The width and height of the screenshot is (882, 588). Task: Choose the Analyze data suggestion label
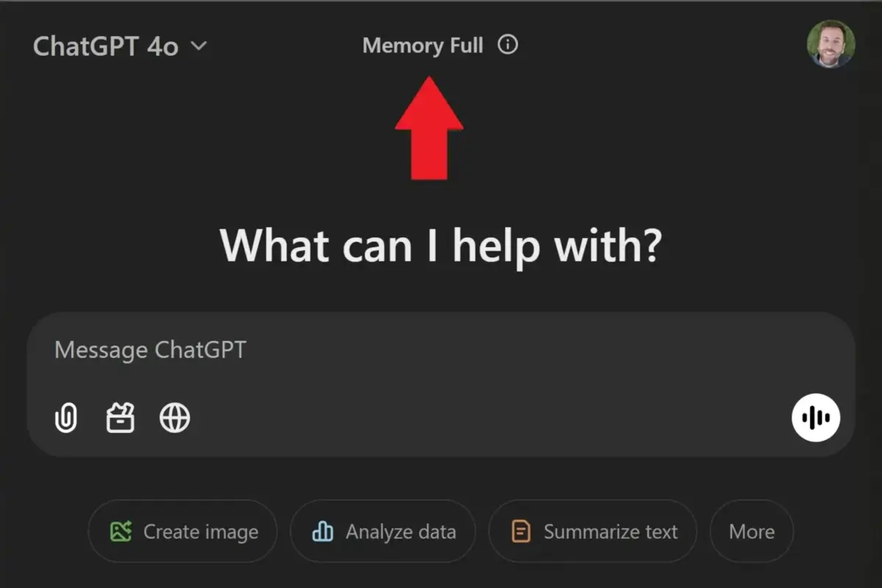(401, 531)
